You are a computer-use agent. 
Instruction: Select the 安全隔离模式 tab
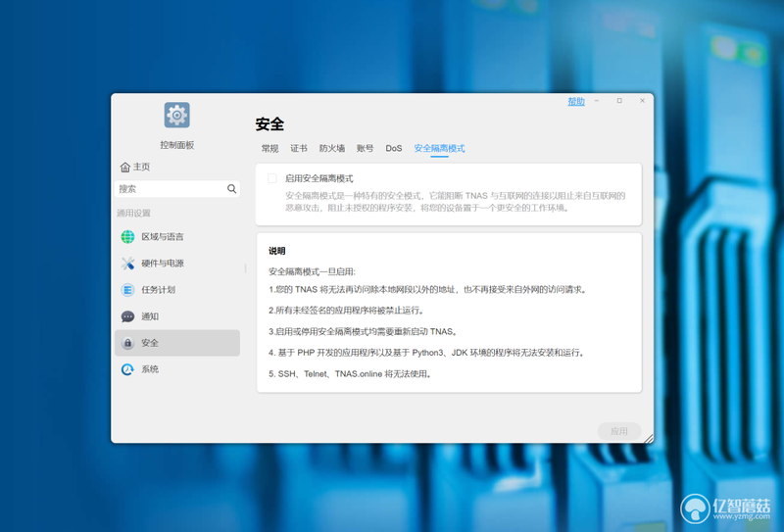[439, 148]
